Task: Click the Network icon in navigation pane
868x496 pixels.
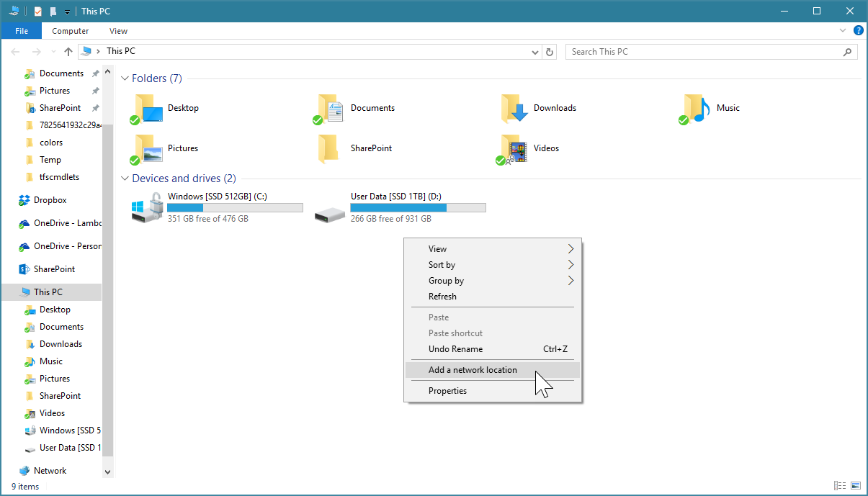Action: (x=24, y=471)
